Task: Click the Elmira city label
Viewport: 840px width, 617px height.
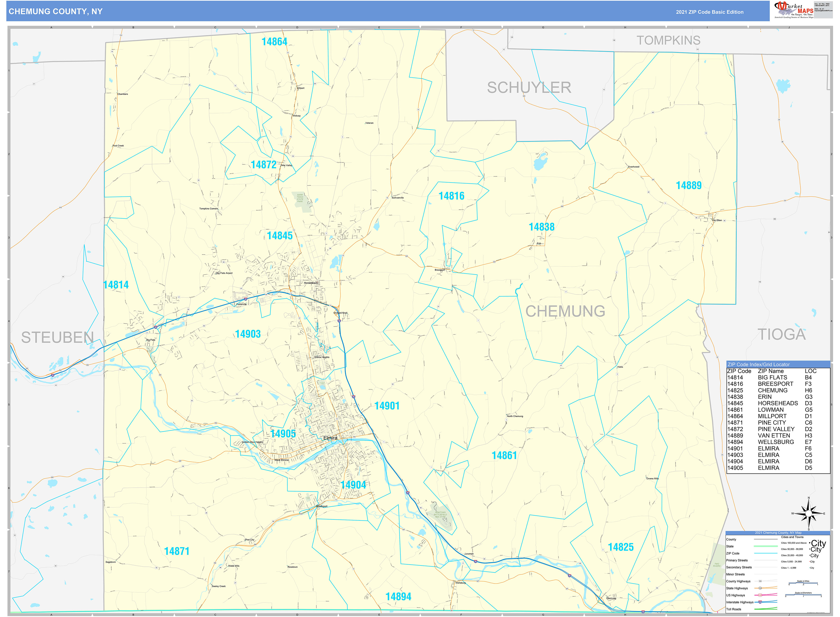Action: pyautogui.click(x=330, y=438)
